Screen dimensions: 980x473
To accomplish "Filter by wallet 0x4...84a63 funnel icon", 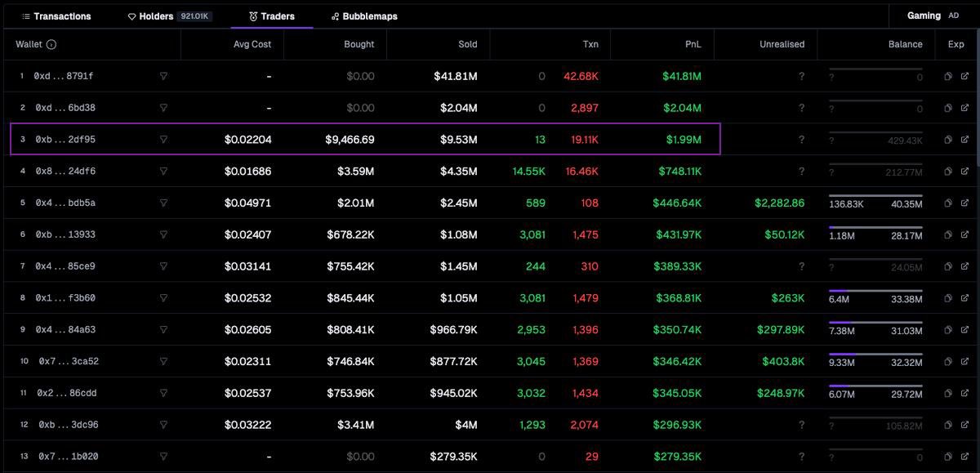I will point(163,330).
